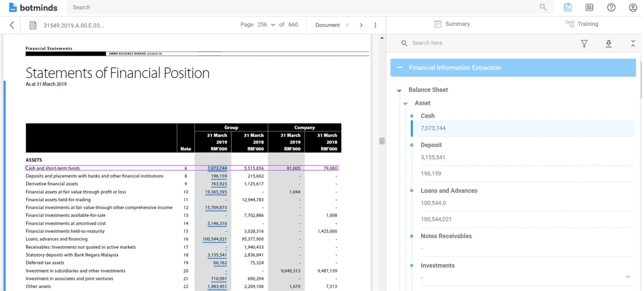Click table cell 15,709,873
This screenshot has height=291, width=644.
pyautogui.click(x=216, y=208)
